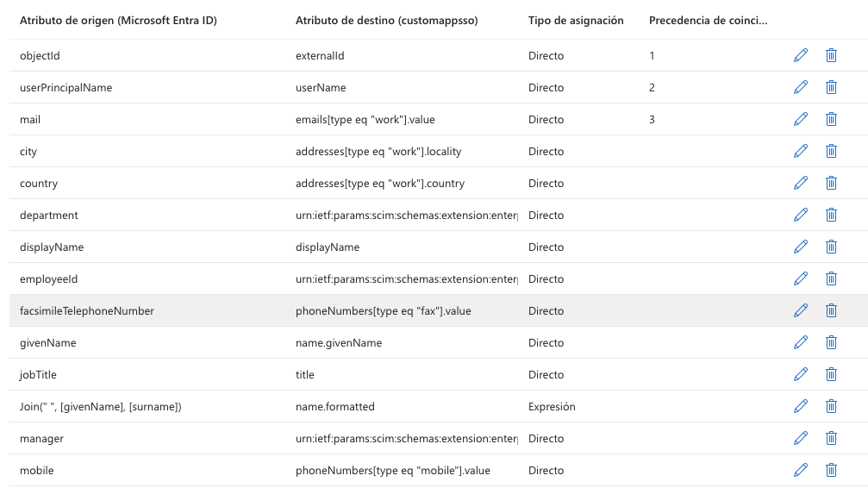Delete the userPrincipalName mapping
Image resolution: width=868 pixels, height=488 pixels.
[x=831, y=88]
